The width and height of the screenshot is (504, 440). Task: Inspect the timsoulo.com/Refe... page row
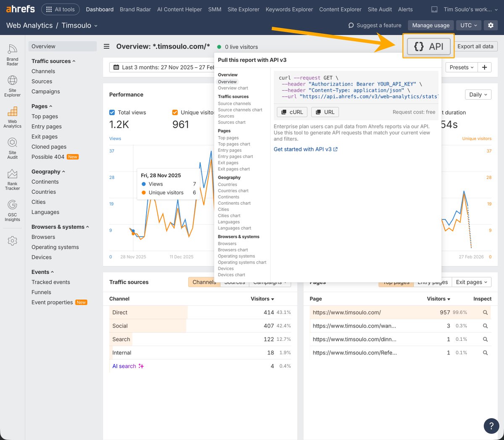click(485, 353)
